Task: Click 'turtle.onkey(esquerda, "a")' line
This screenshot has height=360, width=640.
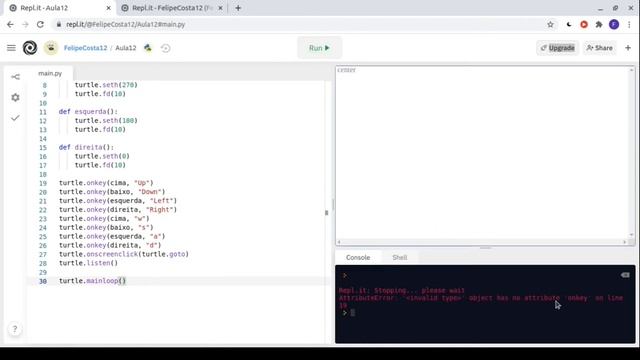Action: [112, 236]
